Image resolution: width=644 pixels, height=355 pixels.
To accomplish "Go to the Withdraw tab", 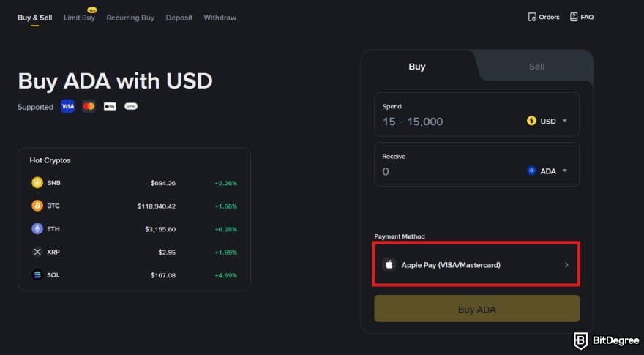I will click(x=220, y=18).
